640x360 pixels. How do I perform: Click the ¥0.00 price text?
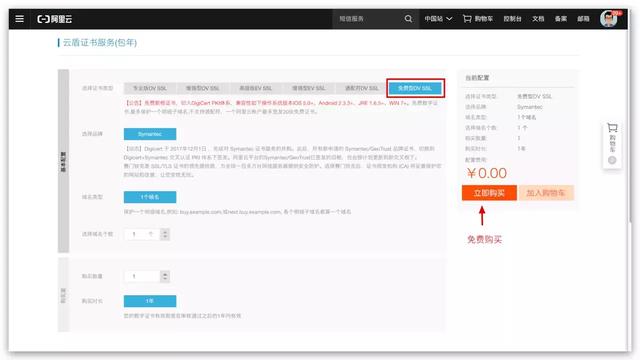[487, 173]
